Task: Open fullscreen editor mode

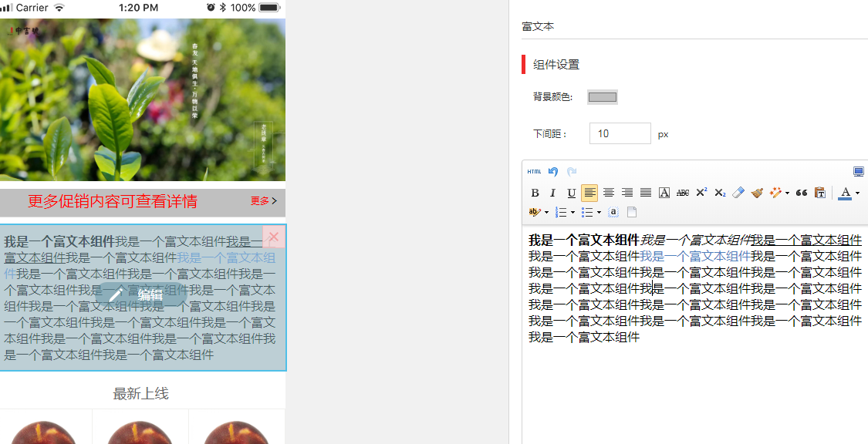Action: pyautogui.click(x=858, y=172)
